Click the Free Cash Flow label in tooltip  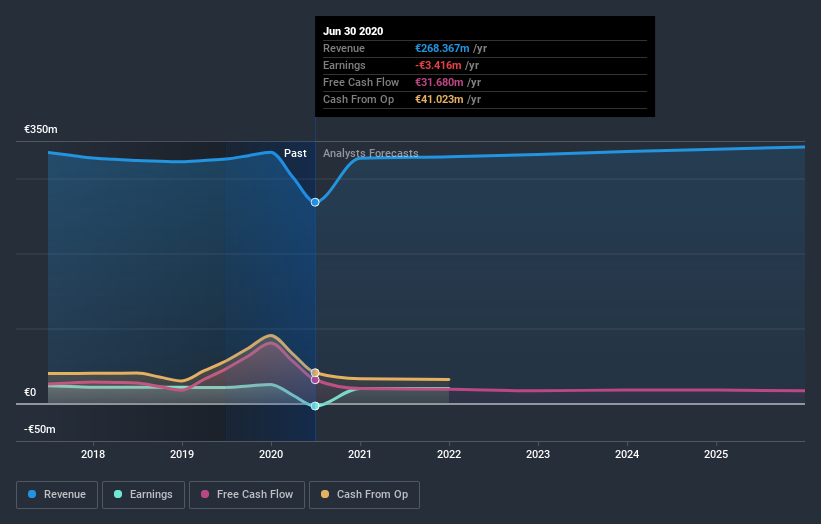point(361,82)
